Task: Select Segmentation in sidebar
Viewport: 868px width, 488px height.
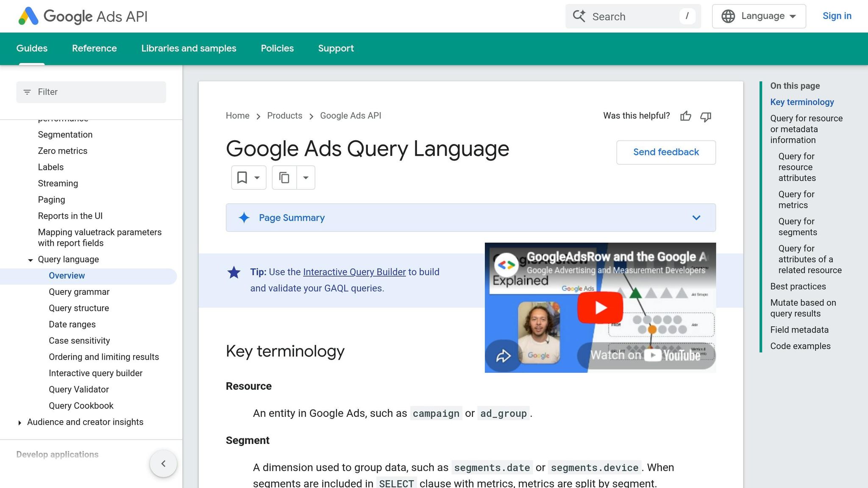Action: (65, 135)
